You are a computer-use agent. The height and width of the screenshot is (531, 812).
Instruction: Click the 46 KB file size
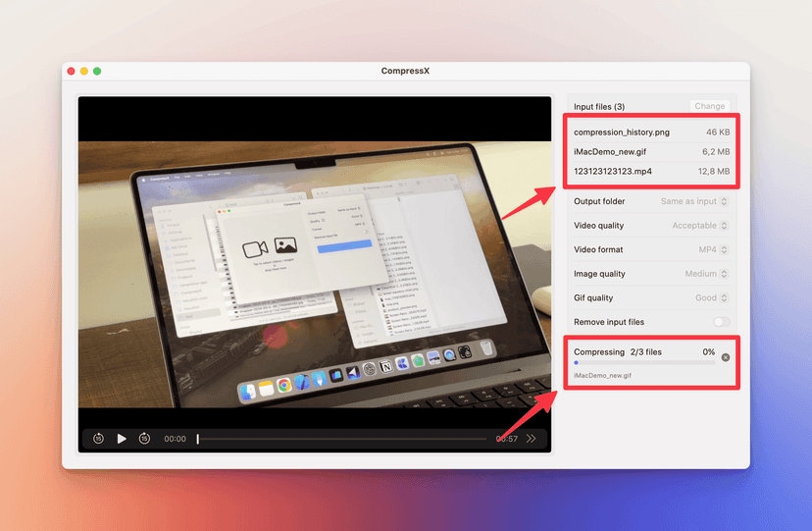tap(718, 133)
